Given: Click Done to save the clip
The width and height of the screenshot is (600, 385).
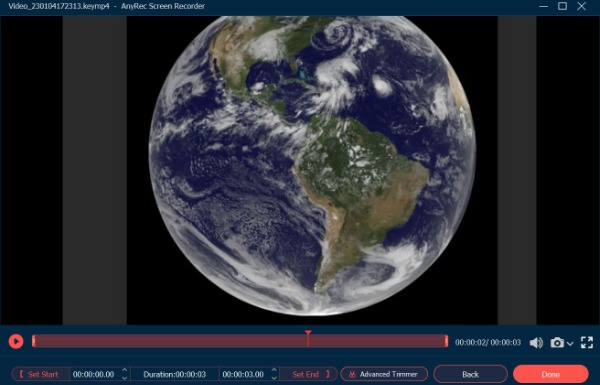Looking at the screenshot, I should (550, 374).
